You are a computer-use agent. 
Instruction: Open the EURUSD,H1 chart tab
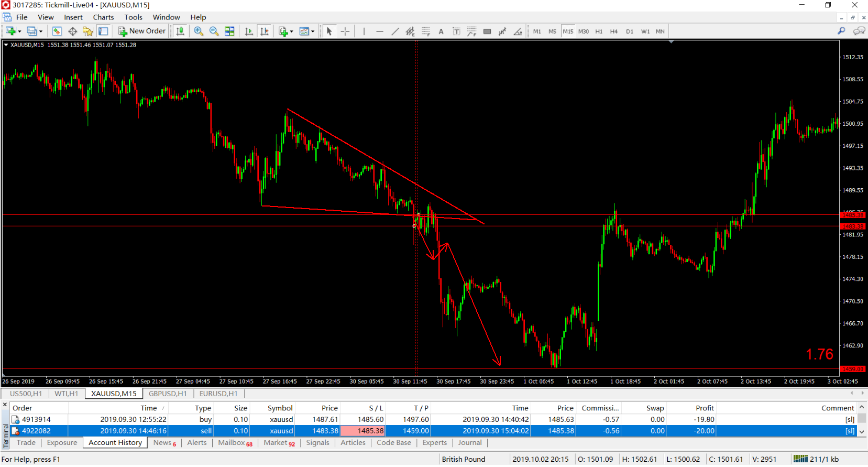(218, 394)
